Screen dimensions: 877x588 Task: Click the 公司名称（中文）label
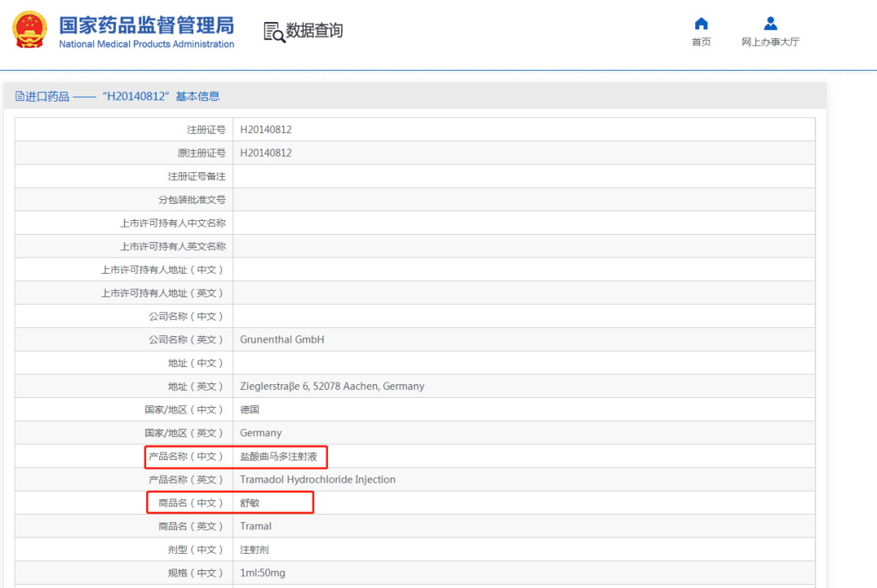[187, 317]
